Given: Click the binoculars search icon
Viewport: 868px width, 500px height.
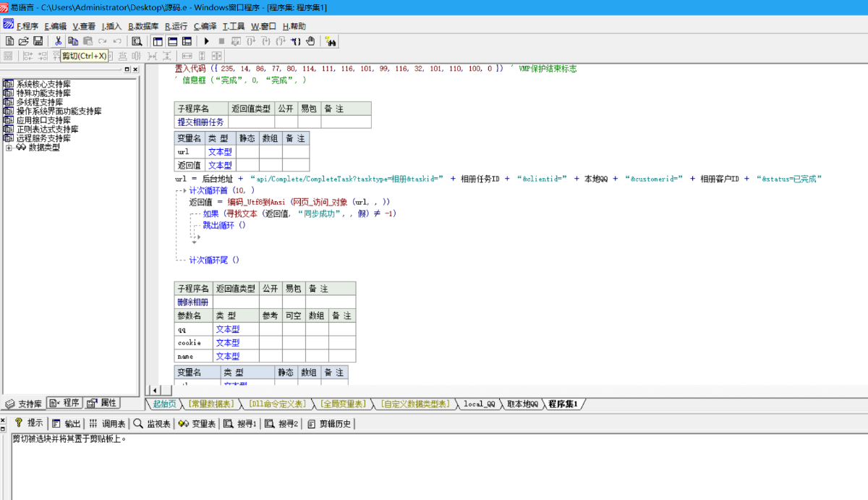Looking at the screenshot, I should click(x=331, y=41).
